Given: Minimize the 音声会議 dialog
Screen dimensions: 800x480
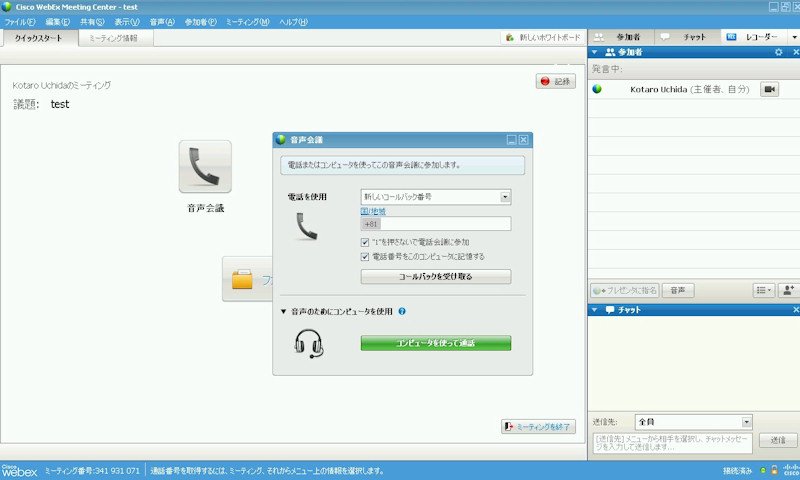Looking at the screenshot, I should (512, 140).
